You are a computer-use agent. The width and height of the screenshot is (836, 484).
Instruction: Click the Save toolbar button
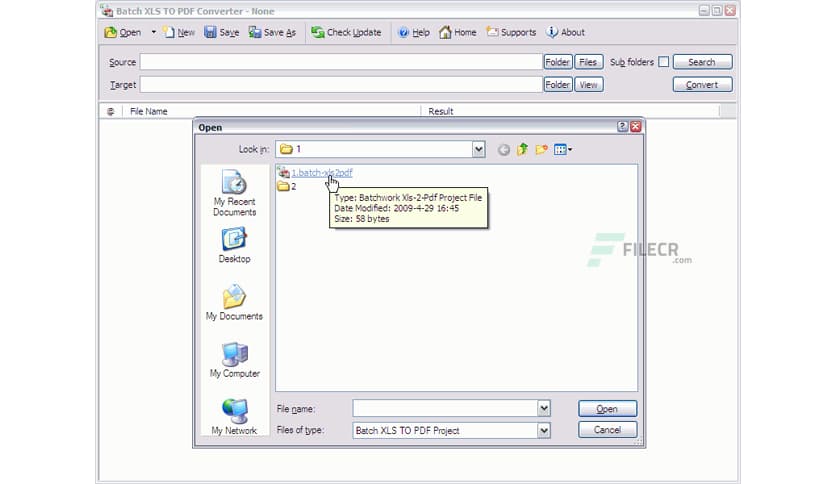click(222, 33)
